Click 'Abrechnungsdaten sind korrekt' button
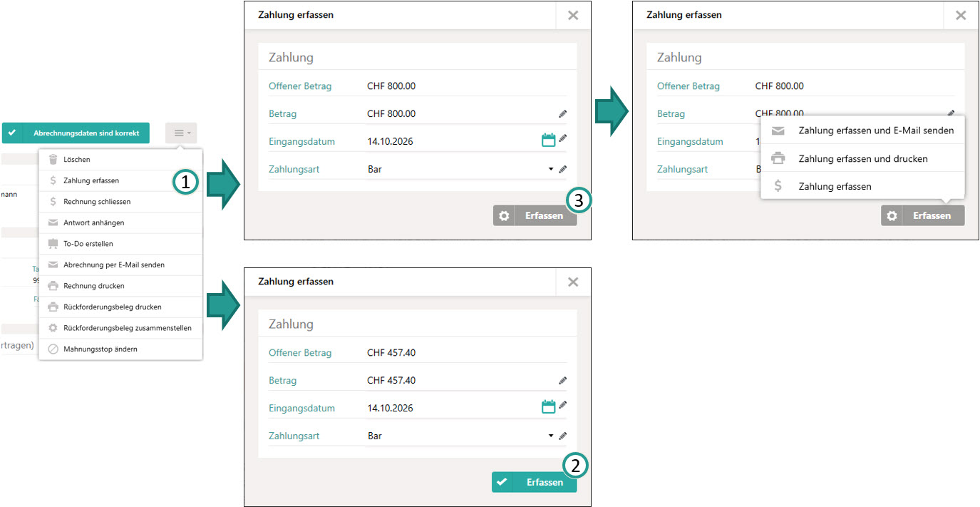 (x=76, y=133)
